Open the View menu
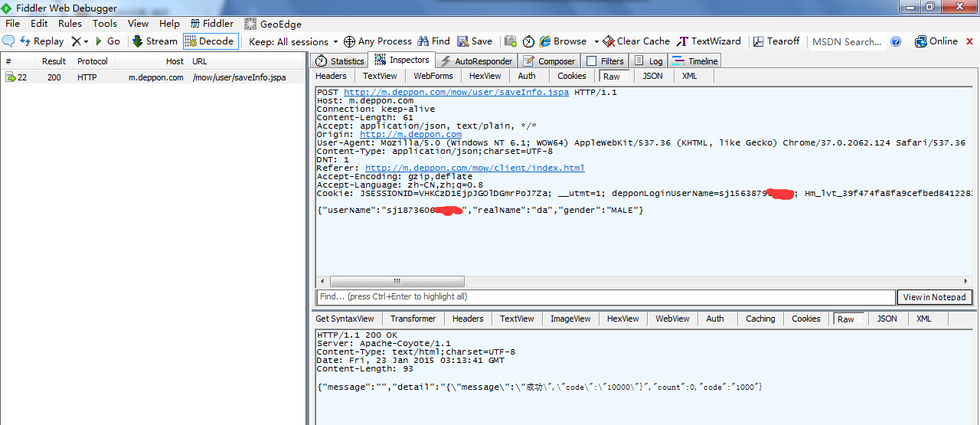Screen dimensions: 980x425 (x=139, y=24)
